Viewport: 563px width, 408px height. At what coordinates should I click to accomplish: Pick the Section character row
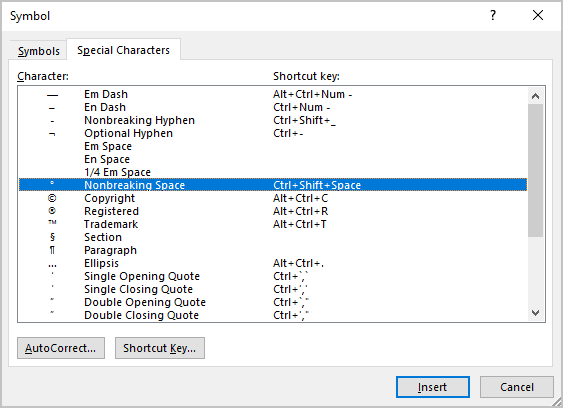pos(273,237)
